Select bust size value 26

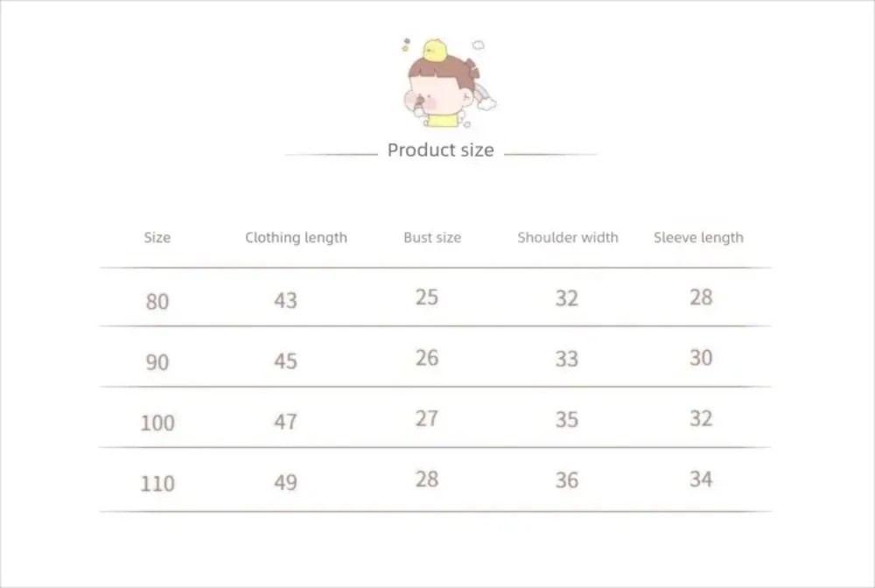[x=427, y=358]
